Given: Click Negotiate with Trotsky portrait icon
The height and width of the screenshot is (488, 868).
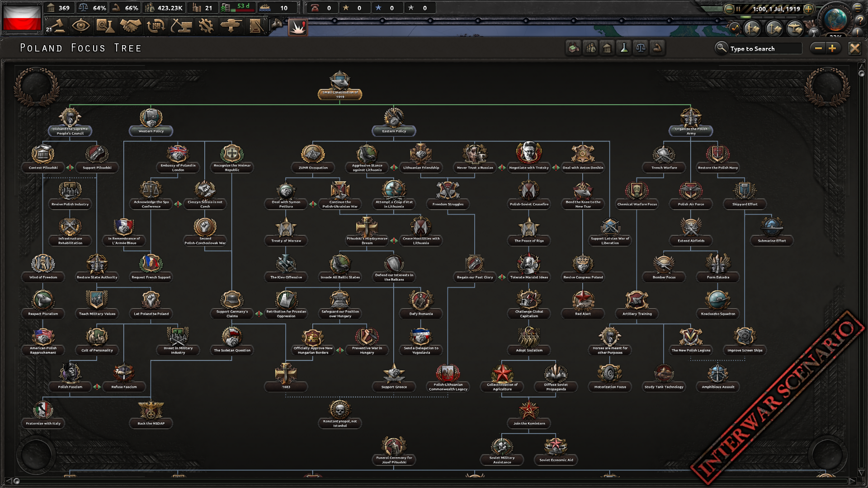Looking at the screenshot, I should pos(528,153).
